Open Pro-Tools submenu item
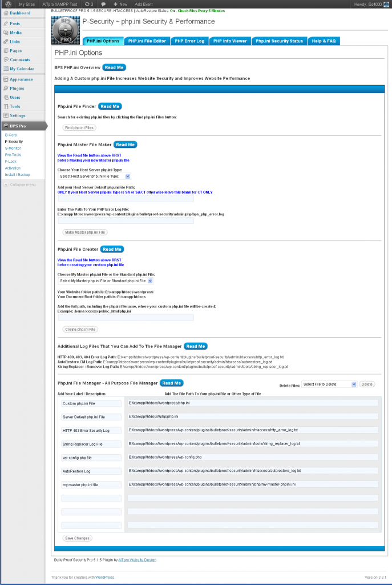 point(13,155)
